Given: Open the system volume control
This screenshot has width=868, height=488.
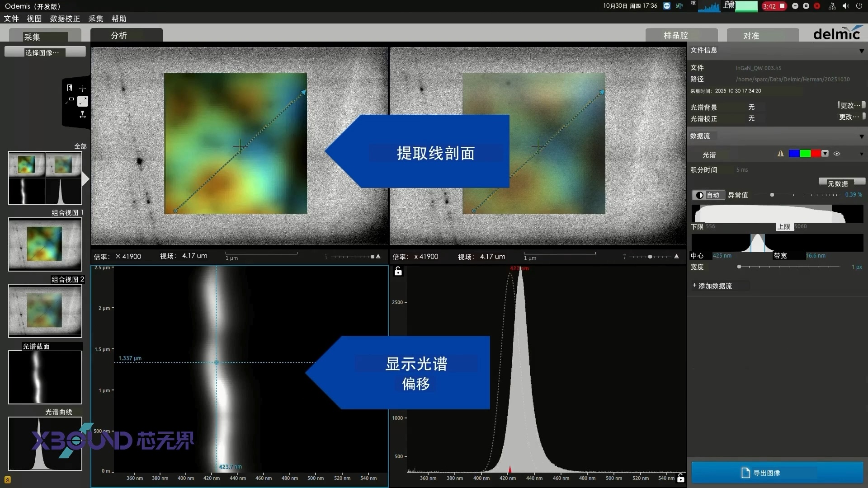Looking at the screenshot, I should click(x=845, y=6).
